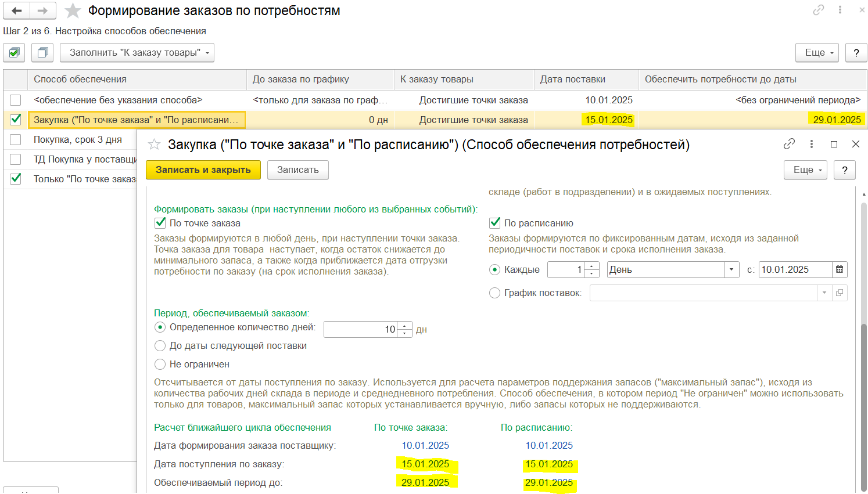This screenshot has height=494, width=868.
Task: Copy link to the dialog window
Action: tap(789, 144)
